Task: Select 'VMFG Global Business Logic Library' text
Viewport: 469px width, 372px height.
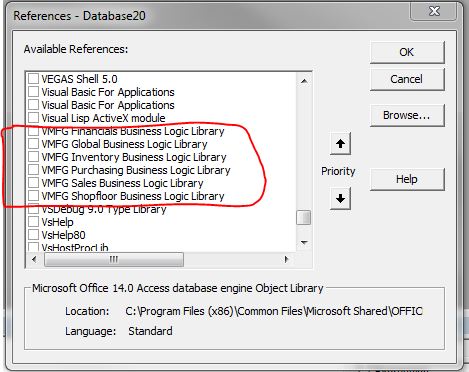Action: (124, 144)
